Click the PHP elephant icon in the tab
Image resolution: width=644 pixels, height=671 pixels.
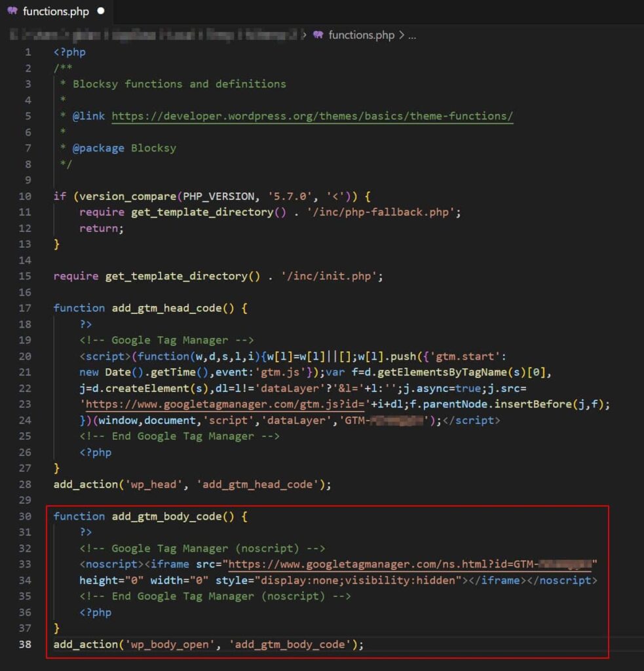click(12, 11)
